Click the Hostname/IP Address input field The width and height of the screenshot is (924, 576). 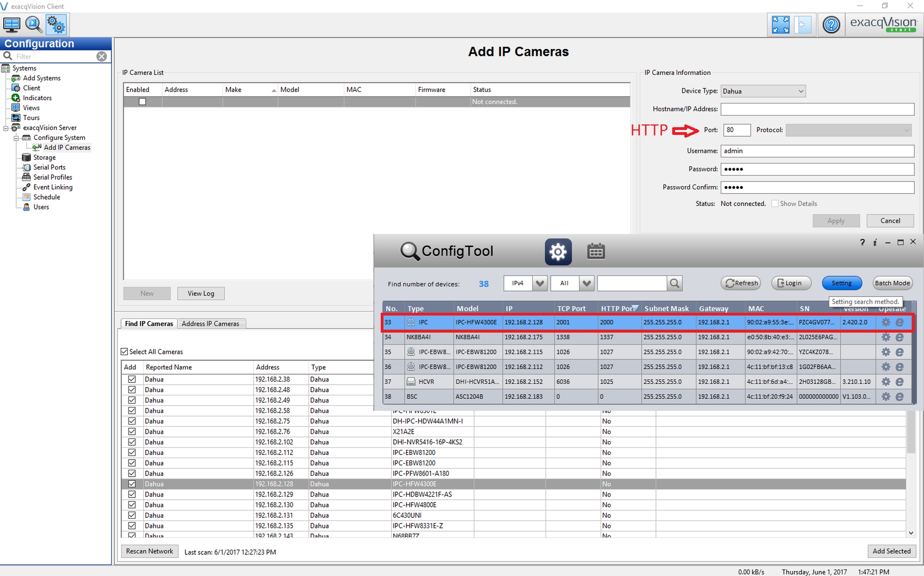(x=817, y=109)
